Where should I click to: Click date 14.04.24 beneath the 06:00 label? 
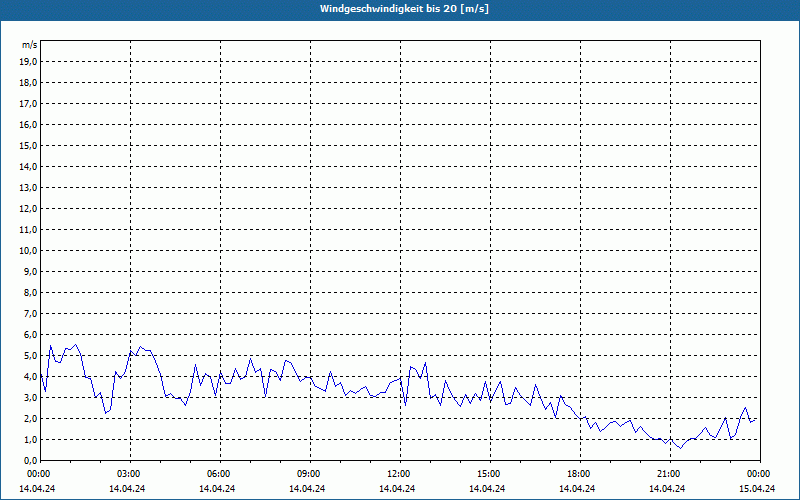click(x=217, y=488)
